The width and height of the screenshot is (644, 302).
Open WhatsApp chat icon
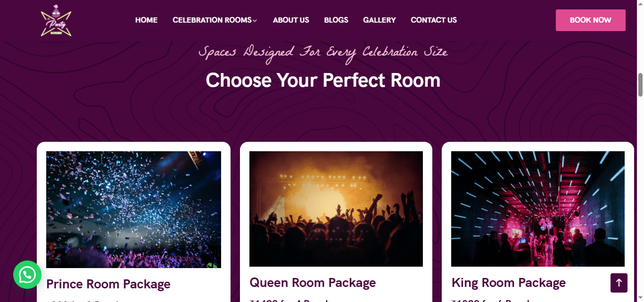tap(27, 275)
